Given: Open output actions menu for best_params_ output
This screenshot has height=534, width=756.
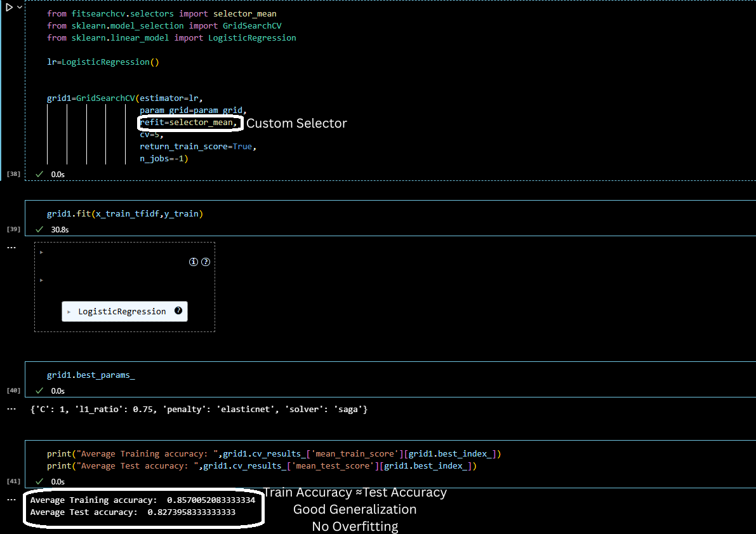Looking at the screenshot, I should coord(11,409).
